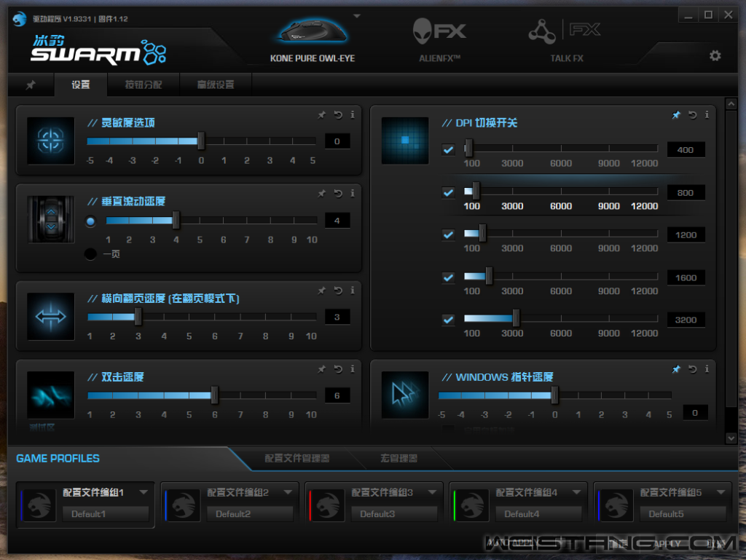
Task: Click the scrollbar up arrow
Action: [x=731, y=103]
